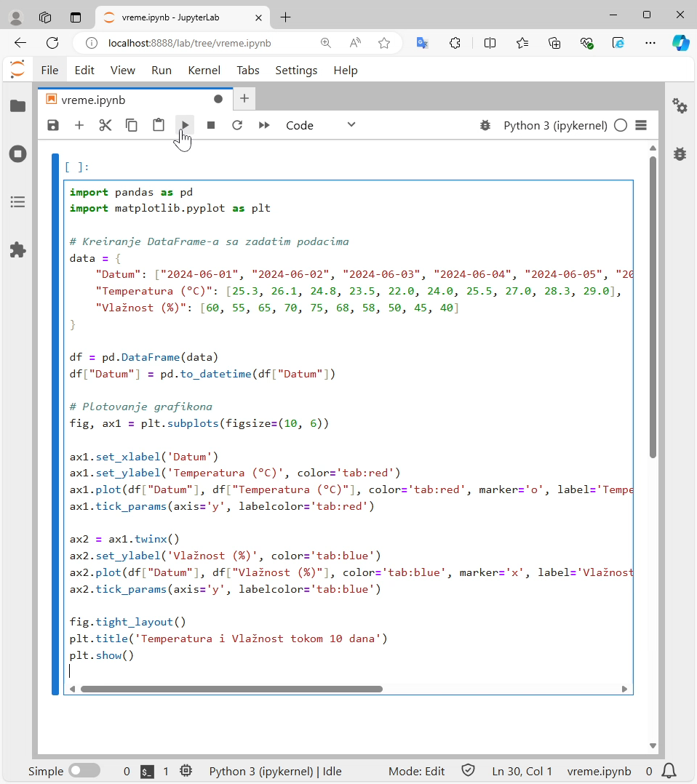Show Table of Contents sidebar panel

pyautogui.click(x=18, y=202)
